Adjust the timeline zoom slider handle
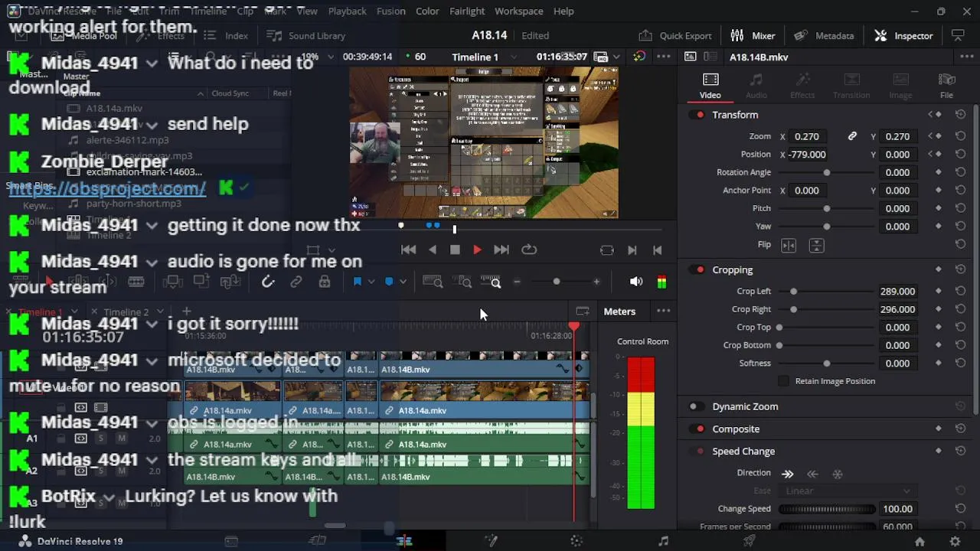This screenshot has height=551, width=980. [557, 282]
